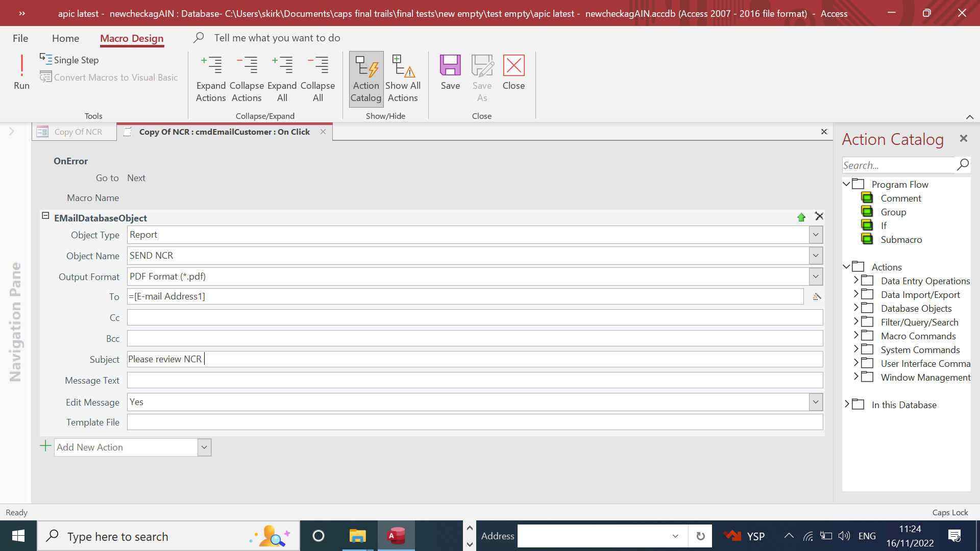980x551 pixels.
Task: Save the macro with the Save icon
Action: [450, 72]
